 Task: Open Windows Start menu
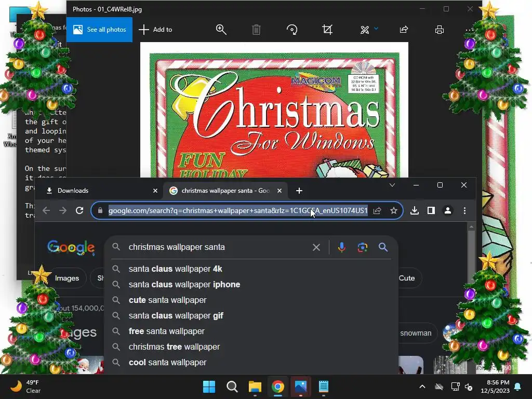tap(209, 387)
